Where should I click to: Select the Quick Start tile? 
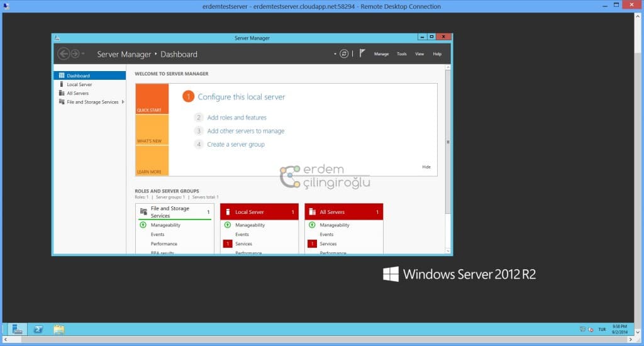click(152, 99)
